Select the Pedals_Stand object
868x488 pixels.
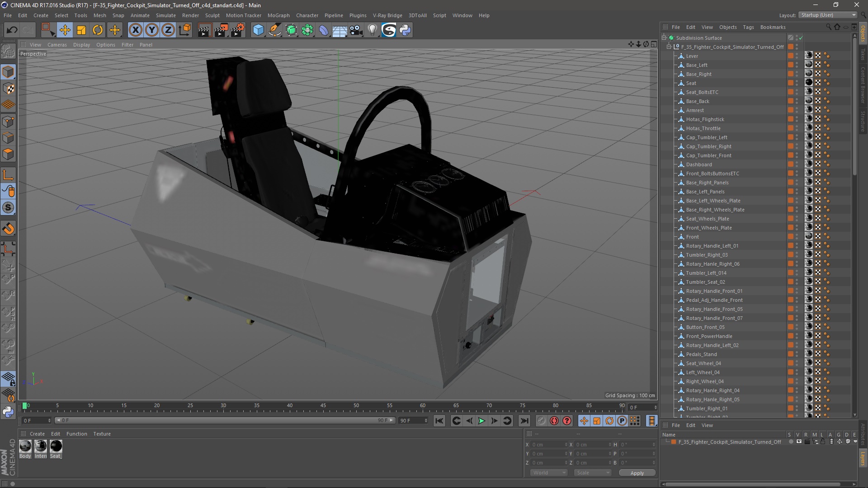pos(701,354)
